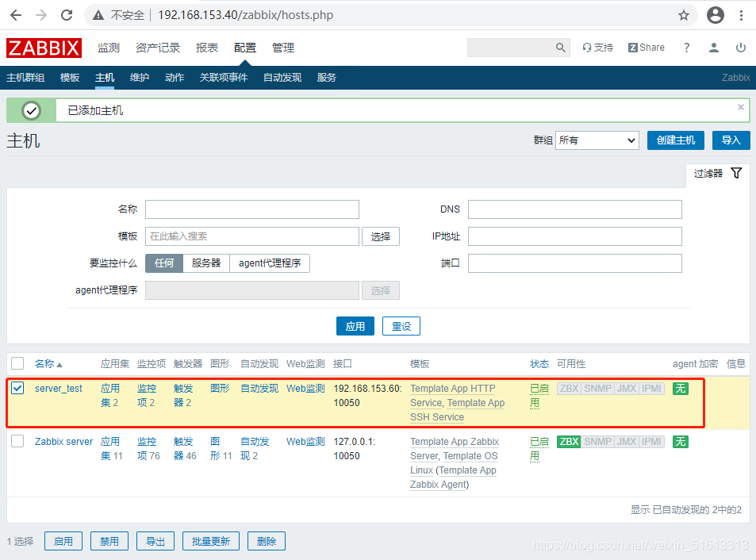The height and width of the screenshot is (560, 756).
Task: Click the ZABBIX logo
Action: point(44,48)
